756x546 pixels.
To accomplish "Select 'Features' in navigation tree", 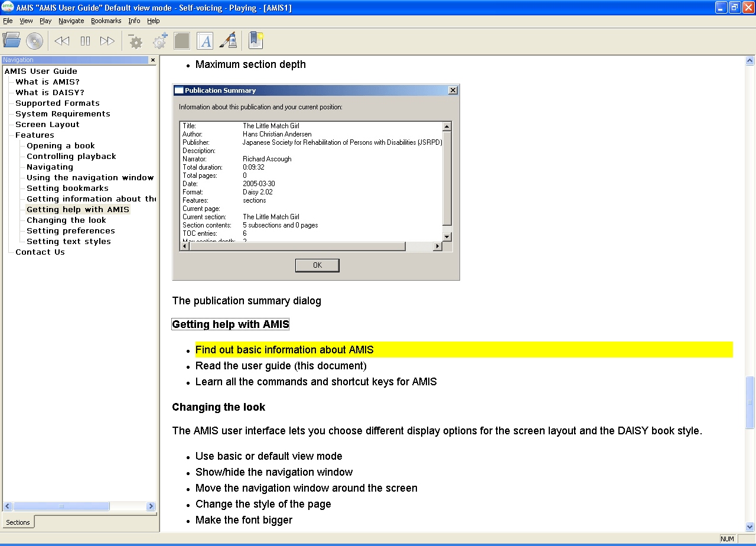I will pos(35,135).
